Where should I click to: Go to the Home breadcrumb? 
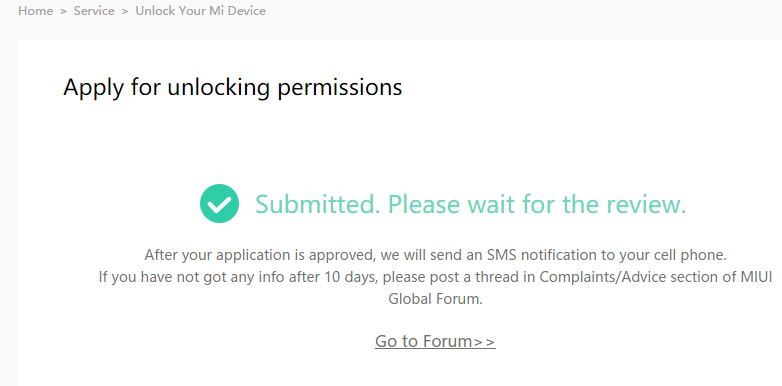point(35,10)
